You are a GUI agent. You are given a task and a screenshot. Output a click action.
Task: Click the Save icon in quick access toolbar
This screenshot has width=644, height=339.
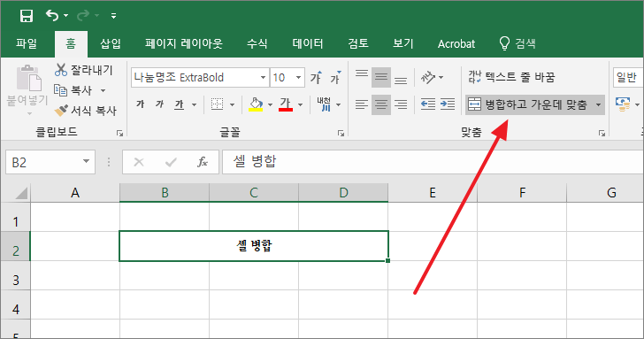coord(27,16)
